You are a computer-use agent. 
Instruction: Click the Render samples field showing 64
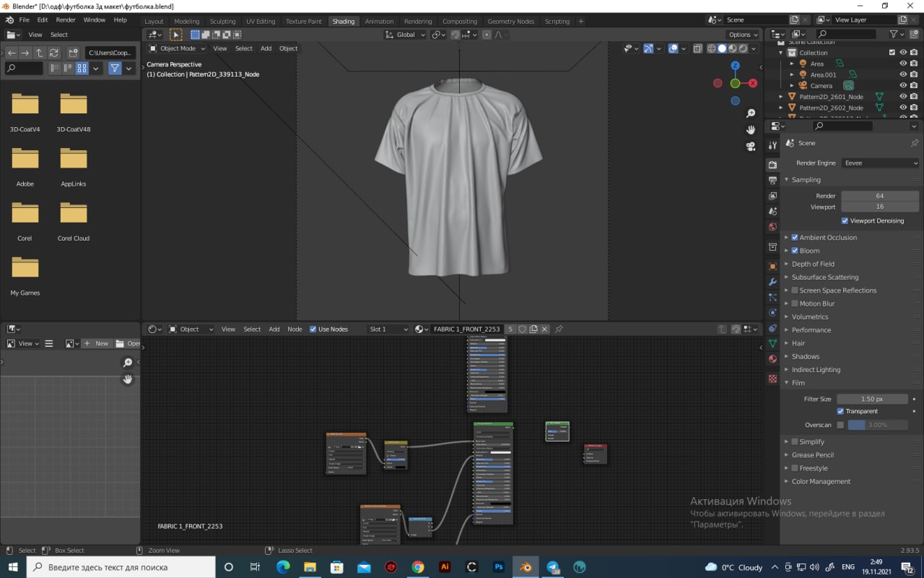[x=880, y=196]
